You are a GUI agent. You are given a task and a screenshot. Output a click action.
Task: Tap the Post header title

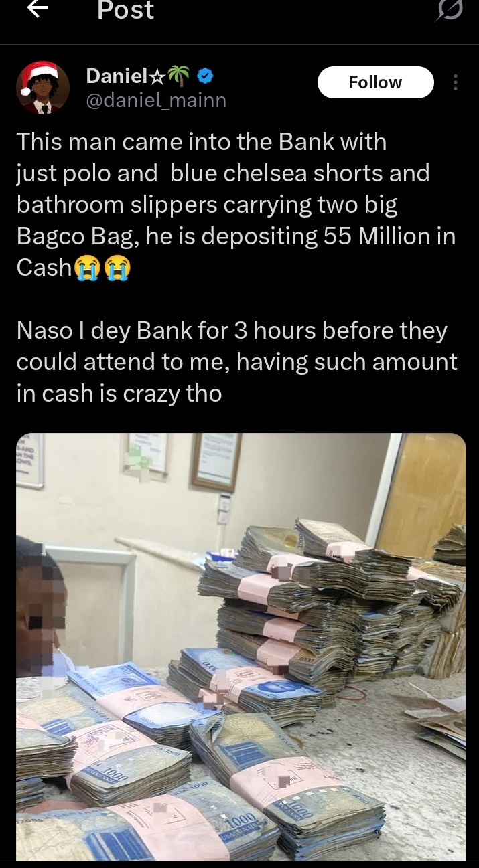pyautogui.click(x=125, y=10)
